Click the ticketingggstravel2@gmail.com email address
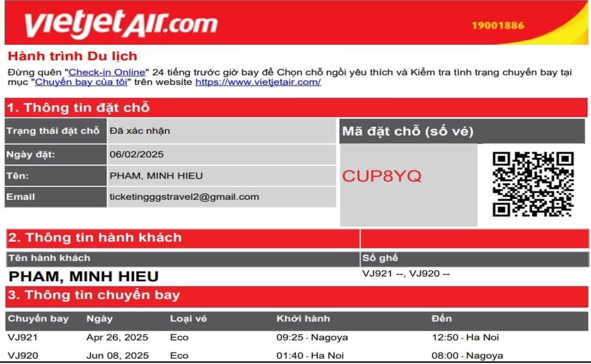 (184, 197)
